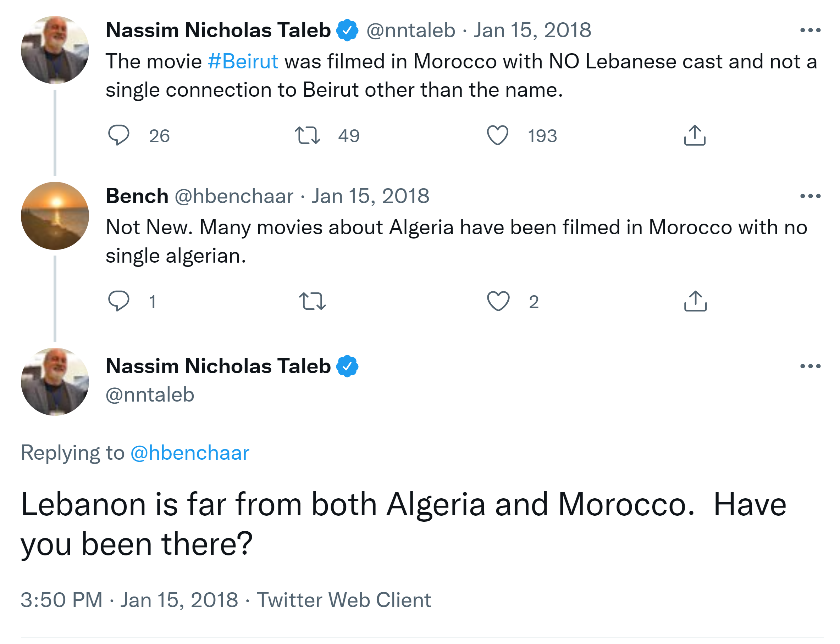The height and width of the screenshot is (644, 840).
Task: Open Taleb's avatar on the first tweet
Action: (x=55, y=50)
